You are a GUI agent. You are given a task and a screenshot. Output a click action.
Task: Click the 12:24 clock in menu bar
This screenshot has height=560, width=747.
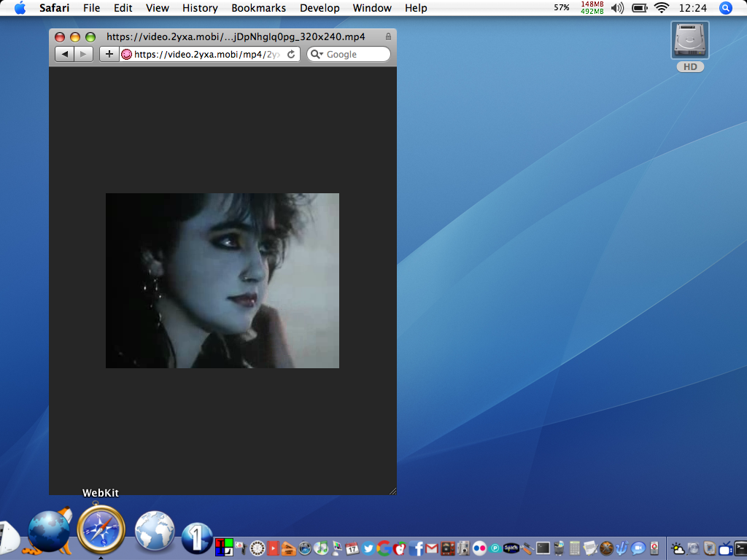[693, 8]
